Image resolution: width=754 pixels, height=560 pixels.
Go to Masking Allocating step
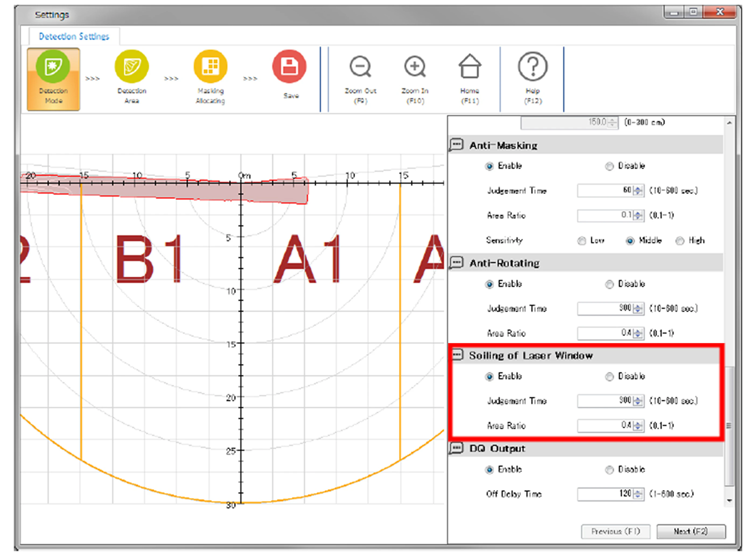click(x=210, y=67)
